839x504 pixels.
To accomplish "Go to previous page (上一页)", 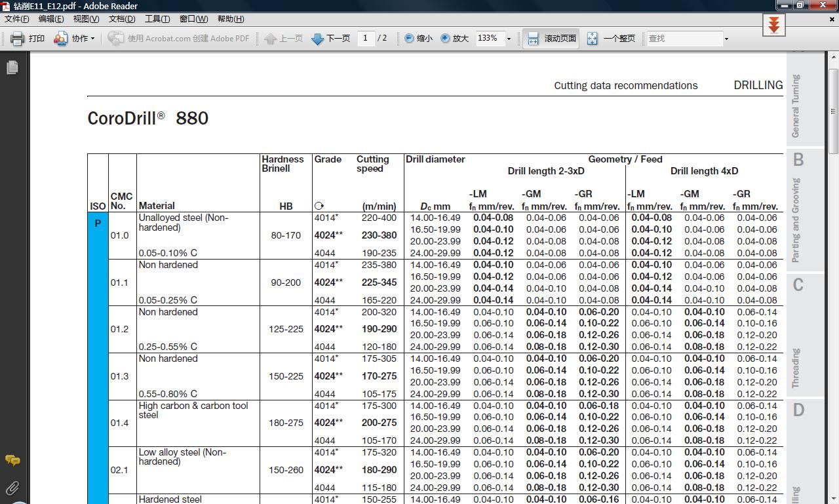I will tap(283, 39).
